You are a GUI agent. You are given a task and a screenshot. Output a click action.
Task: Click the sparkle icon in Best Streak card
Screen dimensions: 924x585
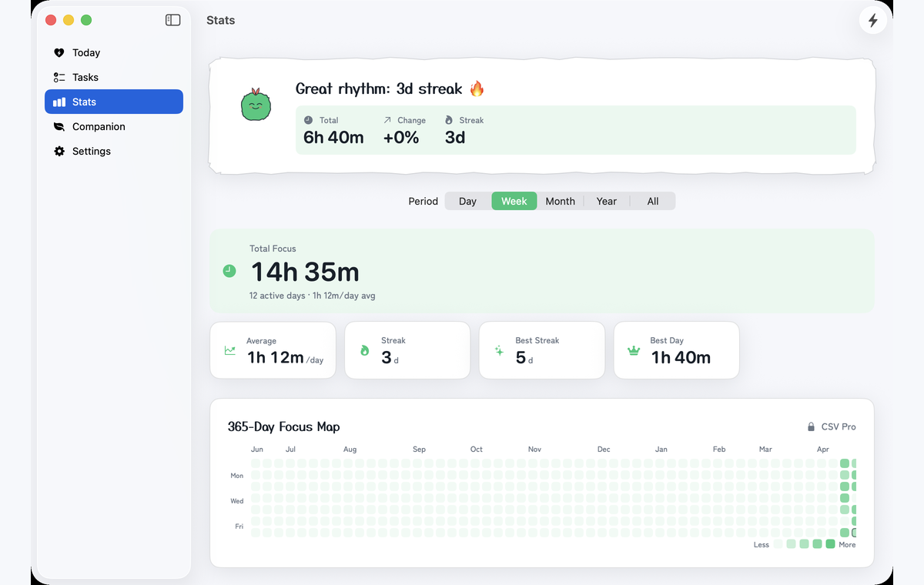[499, 350]
